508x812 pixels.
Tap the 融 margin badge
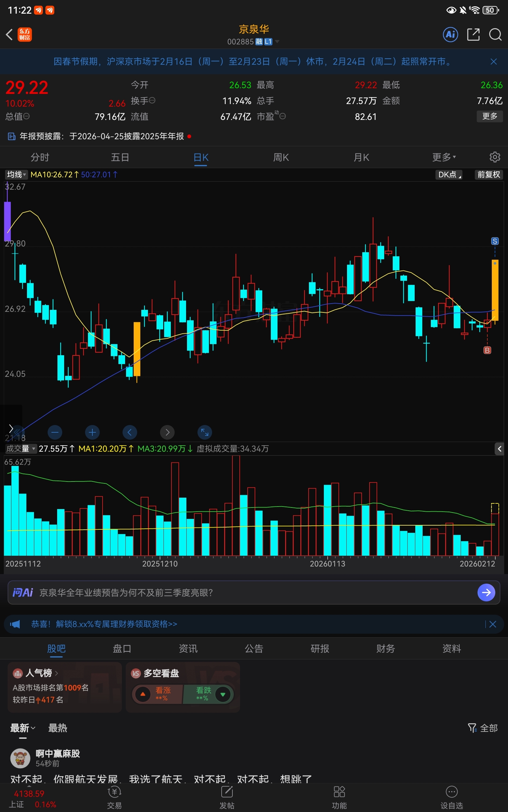click(259, 42)
